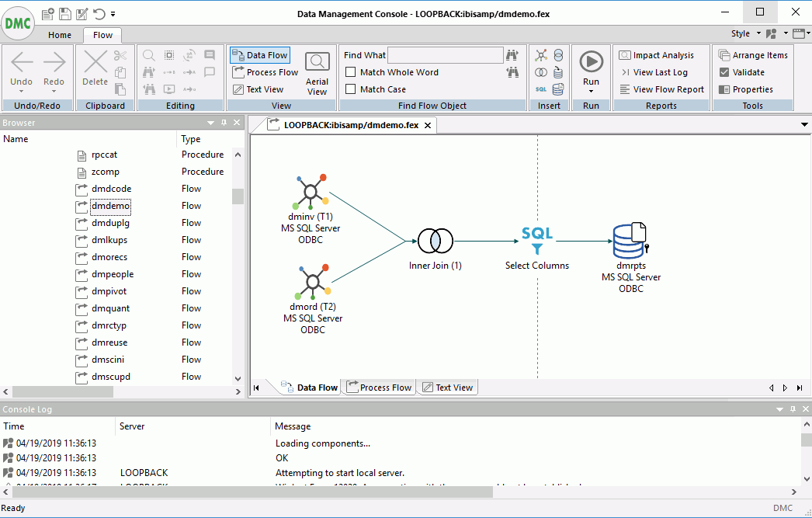Click the first-tab navigation arrow at bottom
The width and height of the screenshot is (812, 518).
(x=256, y=388)
